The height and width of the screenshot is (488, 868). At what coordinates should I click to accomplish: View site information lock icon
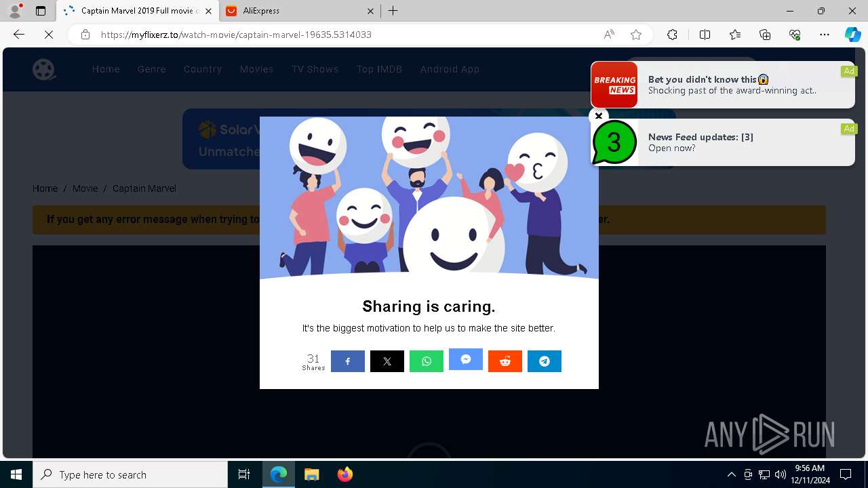pyautogui.click(x=85, y=35)
